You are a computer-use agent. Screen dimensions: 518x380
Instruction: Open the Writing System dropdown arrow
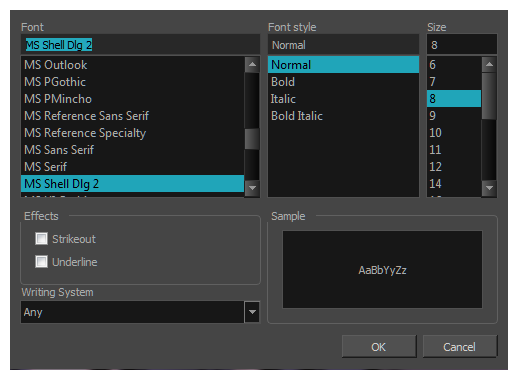click(252, 312)
